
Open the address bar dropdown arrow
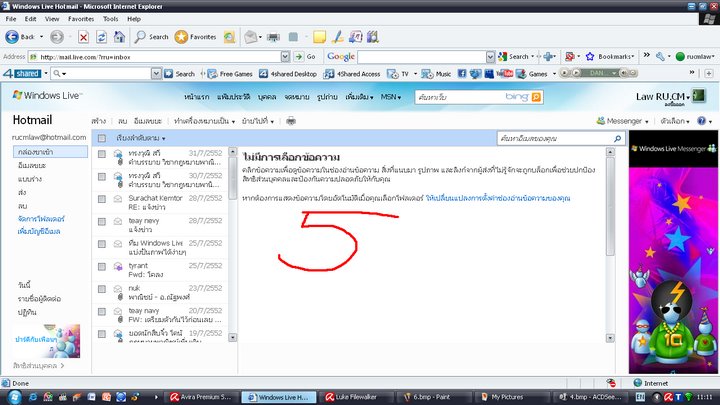(x=285, y=56)
